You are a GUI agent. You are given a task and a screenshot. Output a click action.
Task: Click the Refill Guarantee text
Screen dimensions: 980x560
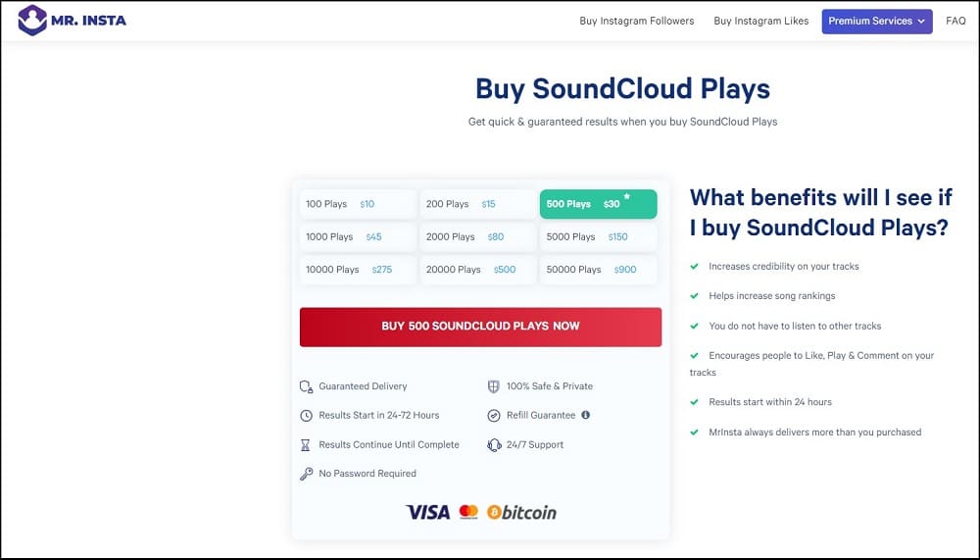pos(541,416)
